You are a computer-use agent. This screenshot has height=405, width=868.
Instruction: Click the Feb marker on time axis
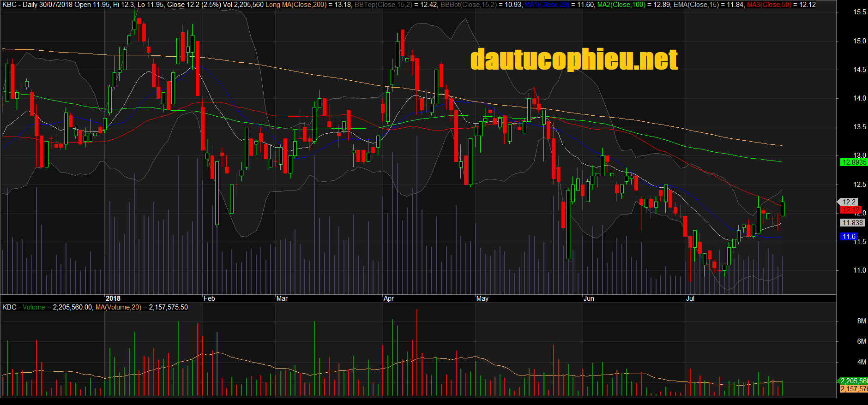[209, 298]
